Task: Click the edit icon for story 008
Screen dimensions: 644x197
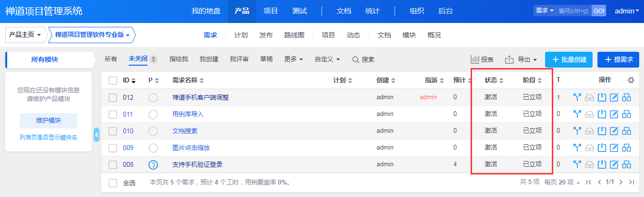Action: (x=614, y=164)
